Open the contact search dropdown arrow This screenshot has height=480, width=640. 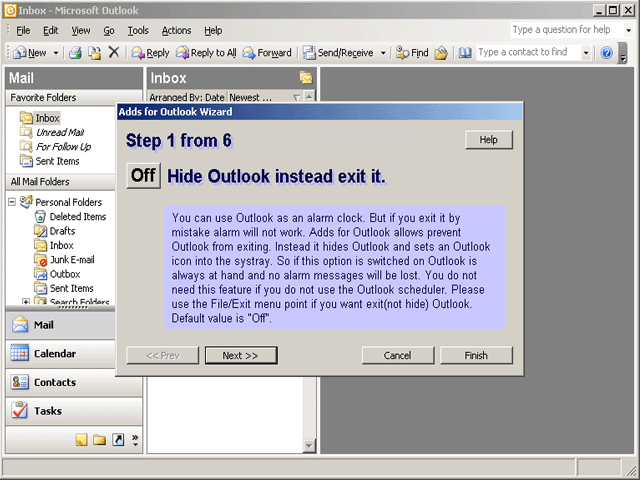click(x=586, y=53)
